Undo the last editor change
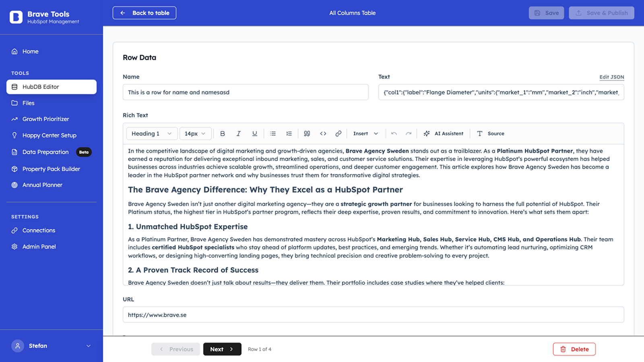The height and width of the screenshot is (362, 644). 394,134
